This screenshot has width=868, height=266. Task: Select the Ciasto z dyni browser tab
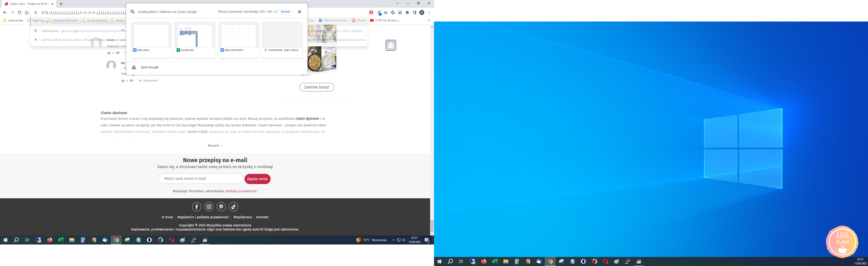pyautogui.click(x=29, y=4)
